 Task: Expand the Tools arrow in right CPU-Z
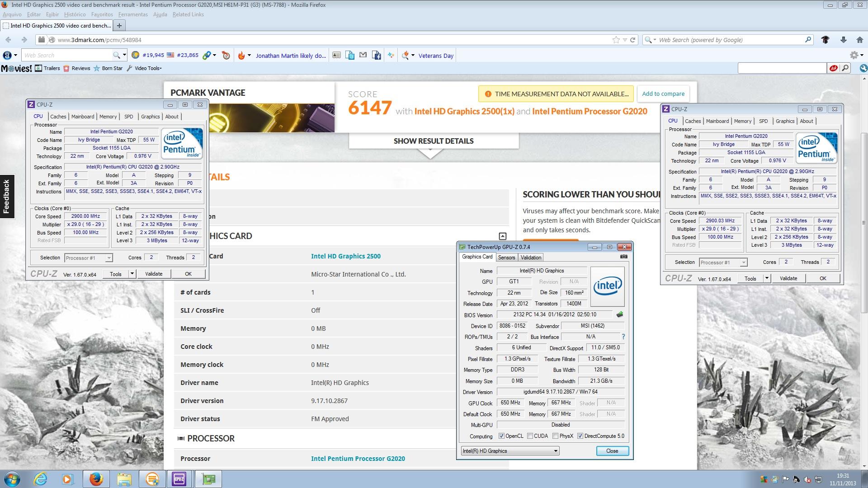[x=767, y=278]
